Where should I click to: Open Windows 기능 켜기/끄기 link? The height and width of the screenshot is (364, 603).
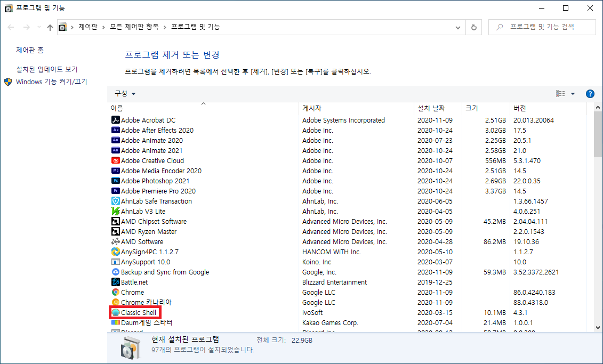(x=52, y=82)
